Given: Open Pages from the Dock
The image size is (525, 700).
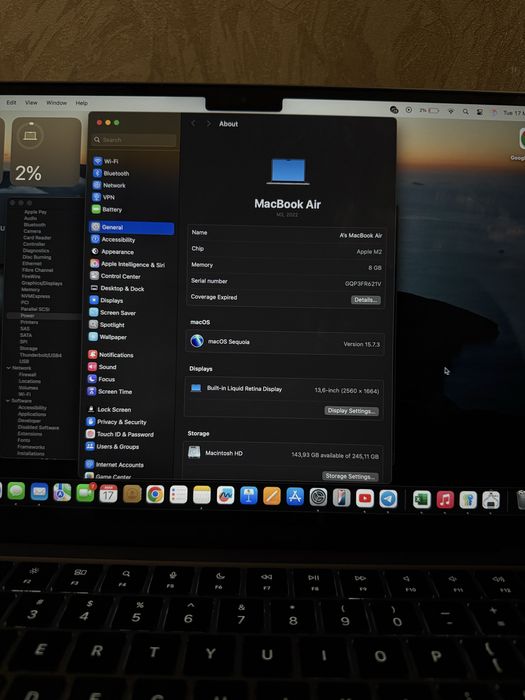Looking at the screenshot, I should click(272, 496).
